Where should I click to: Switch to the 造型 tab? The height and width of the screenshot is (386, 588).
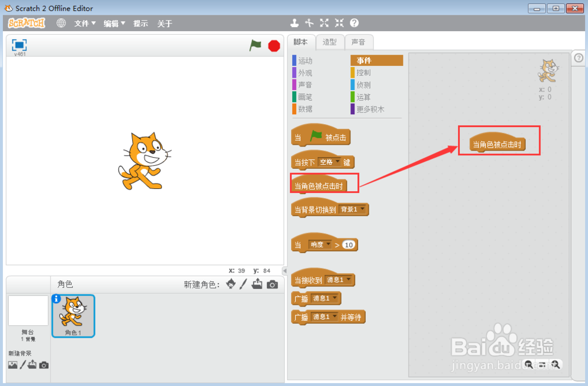click(x=330, y=42)
